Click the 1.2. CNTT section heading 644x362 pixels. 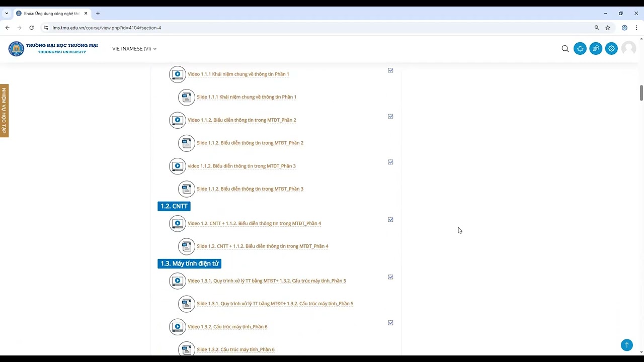pyautogui.click(x=174, y=206)
